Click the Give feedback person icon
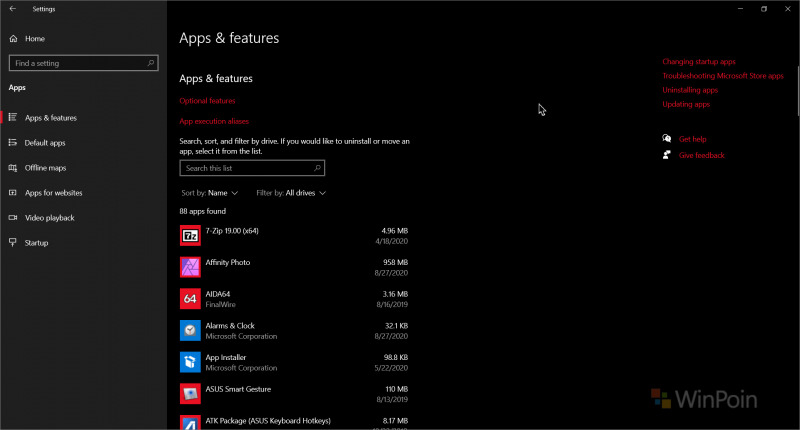This screenshot has width=800, height=430. [667, 155]
